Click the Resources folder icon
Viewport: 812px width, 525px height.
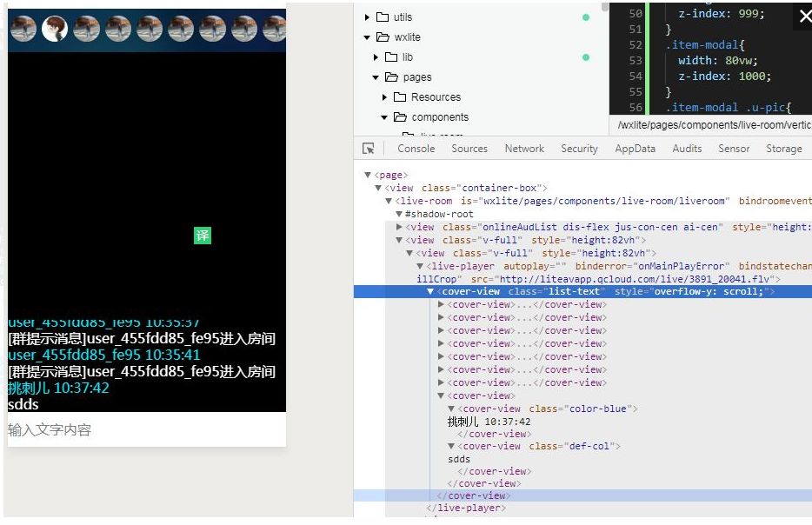[x=400, y=96]
